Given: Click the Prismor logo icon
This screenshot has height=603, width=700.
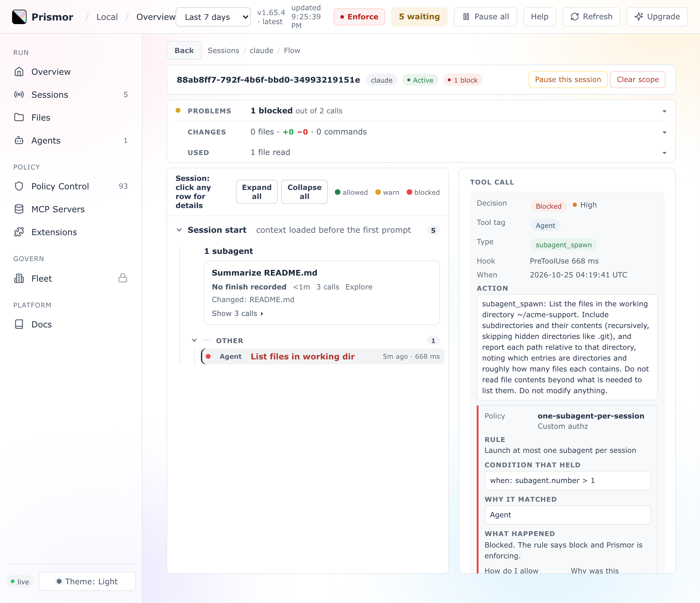Looking at the screenshot, I should 19,17.
